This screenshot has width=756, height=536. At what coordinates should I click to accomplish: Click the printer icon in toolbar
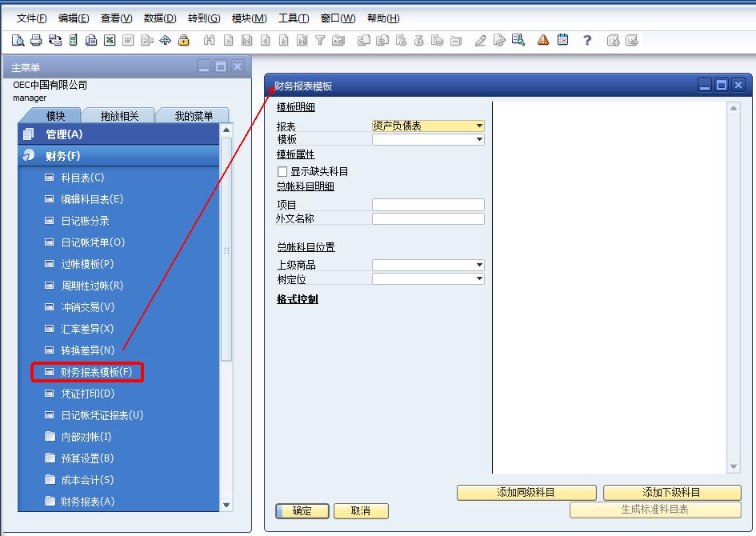(36, 40)
